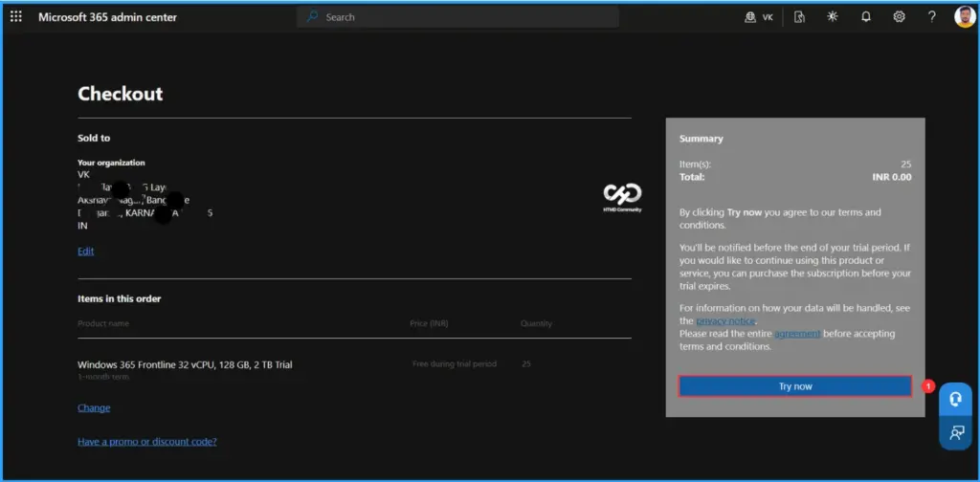
Task: Open the agreement link
Action: coord(797,334)
